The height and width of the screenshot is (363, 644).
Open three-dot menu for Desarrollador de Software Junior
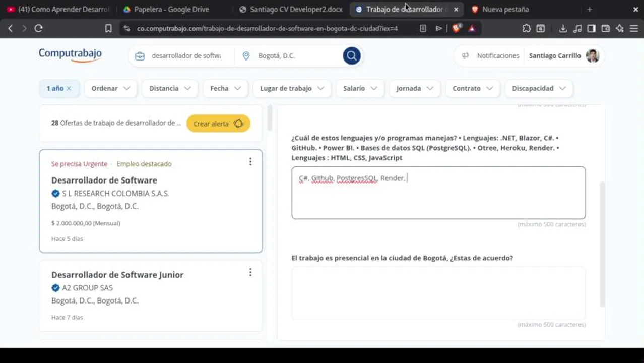coord(250,272)
